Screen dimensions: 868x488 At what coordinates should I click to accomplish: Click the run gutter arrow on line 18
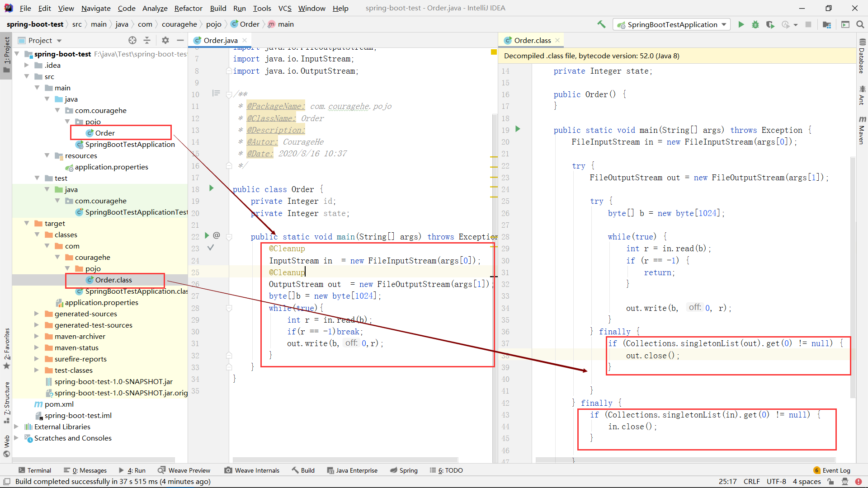[x=211, y=188]
